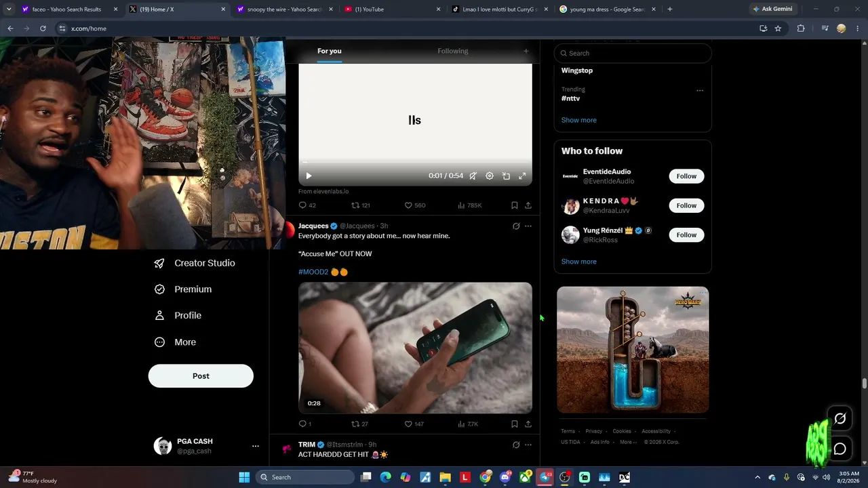Click the Ask Gemini button

[773, 9]
